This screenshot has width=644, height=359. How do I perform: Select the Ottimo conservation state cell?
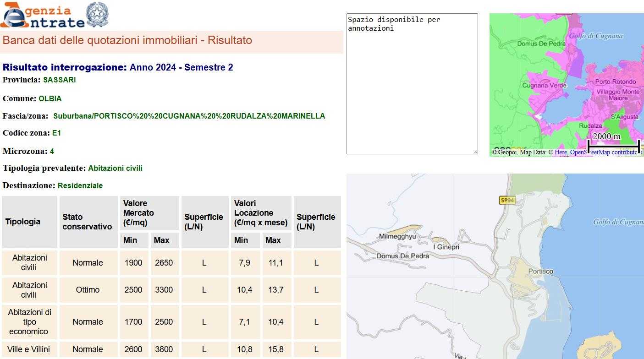click(88, 290)
